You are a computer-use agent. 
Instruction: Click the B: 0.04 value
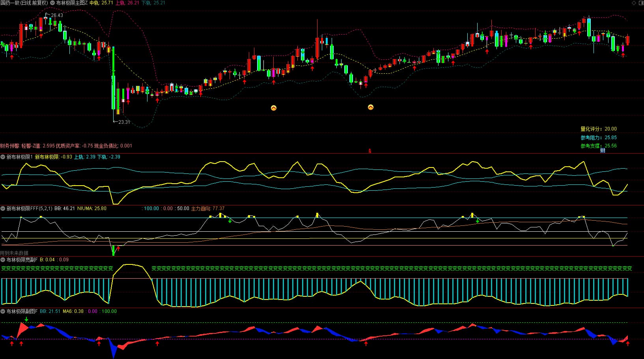click(47, 260)
